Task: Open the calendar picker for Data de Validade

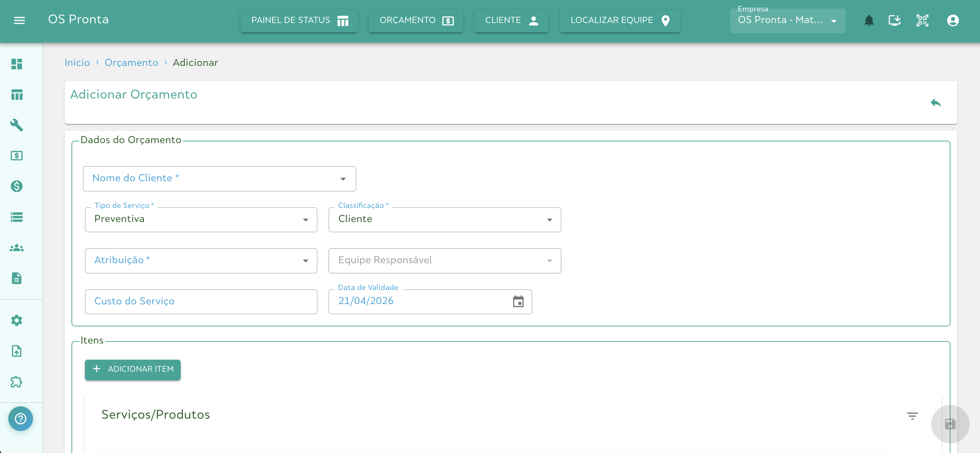Action: [518, 301]
